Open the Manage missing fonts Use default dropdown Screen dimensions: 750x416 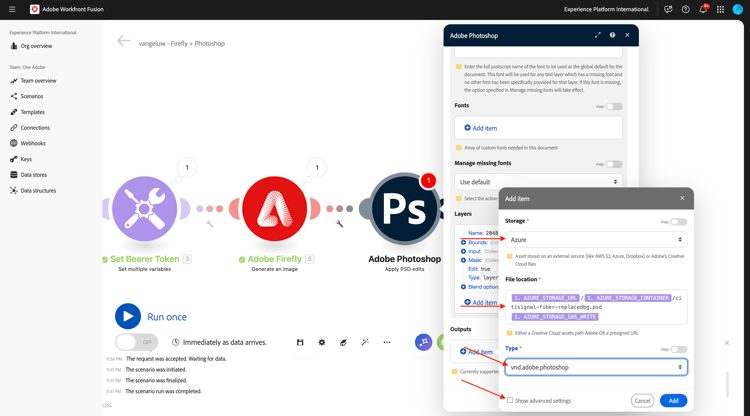point(538,182)
